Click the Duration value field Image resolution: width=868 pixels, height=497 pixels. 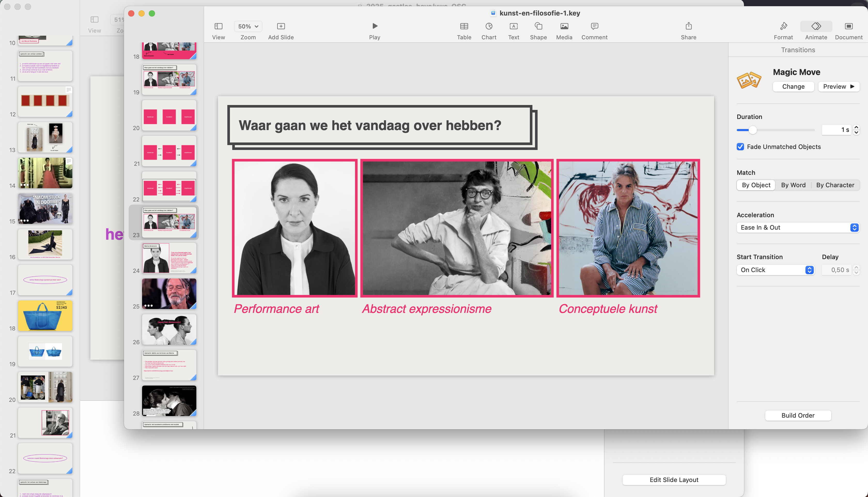pyautogui.click(x=837, y=130)
